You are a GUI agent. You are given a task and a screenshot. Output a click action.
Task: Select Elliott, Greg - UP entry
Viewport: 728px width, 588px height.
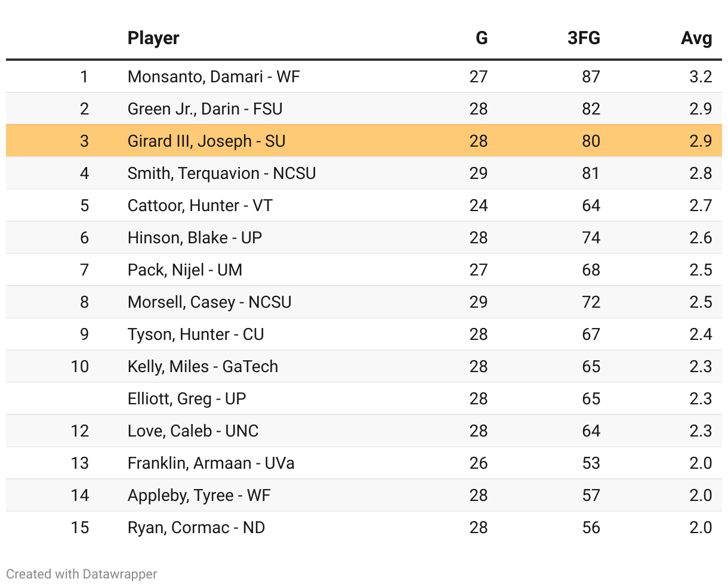tap(187, 399)
